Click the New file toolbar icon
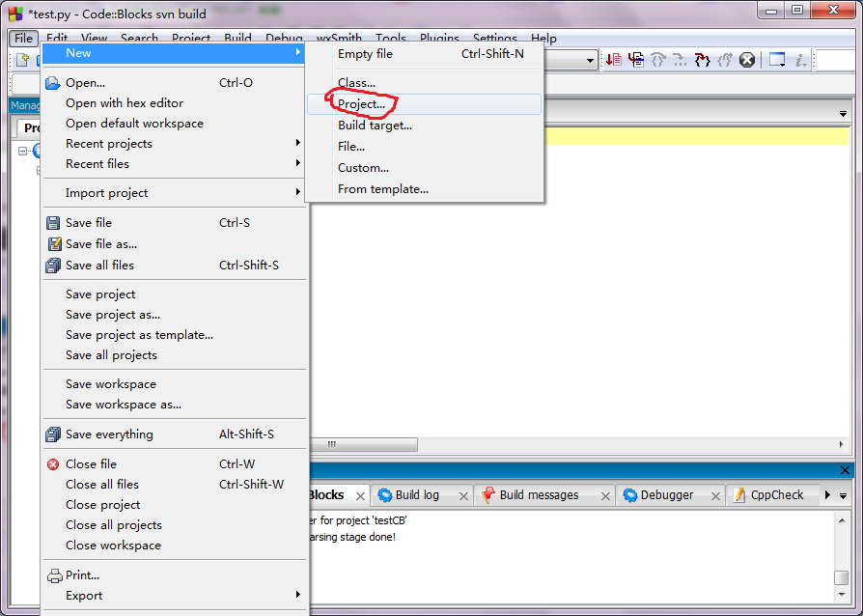This screenshot has height=616, width=863. coord(22,60)
